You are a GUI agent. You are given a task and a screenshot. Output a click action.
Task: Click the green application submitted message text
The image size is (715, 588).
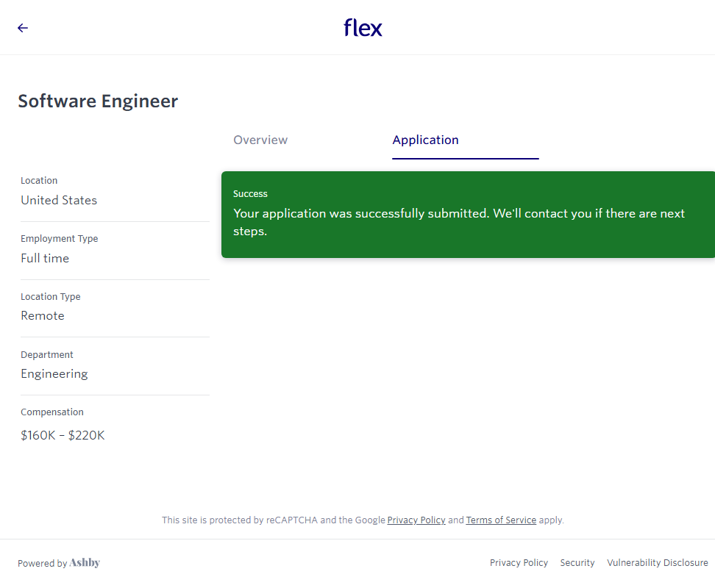(x=458, y=222)
